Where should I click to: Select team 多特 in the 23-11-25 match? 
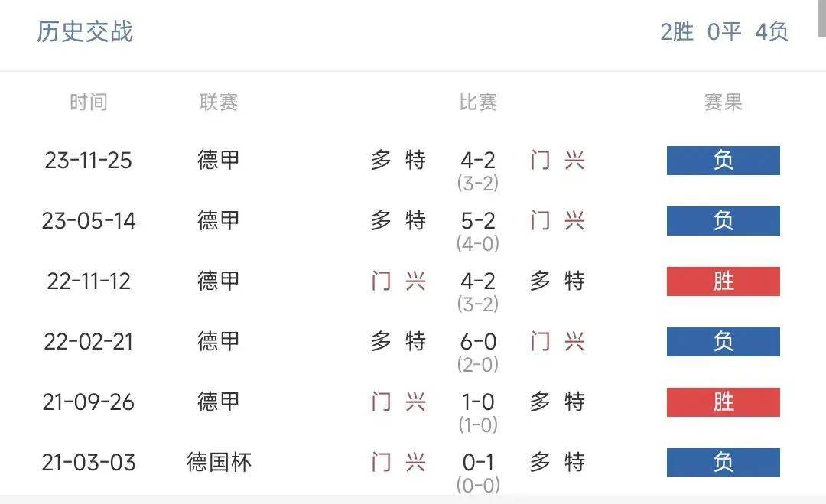pos(399,161)
